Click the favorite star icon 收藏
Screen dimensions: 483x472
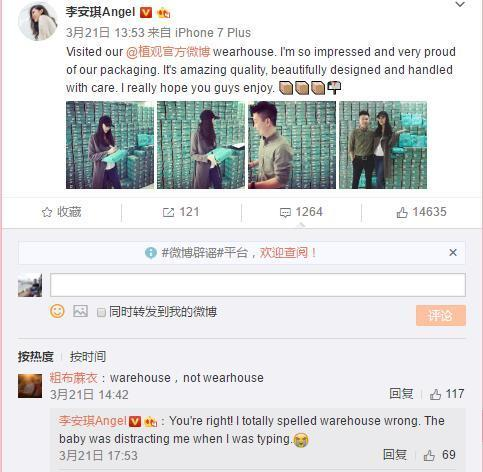47,212
